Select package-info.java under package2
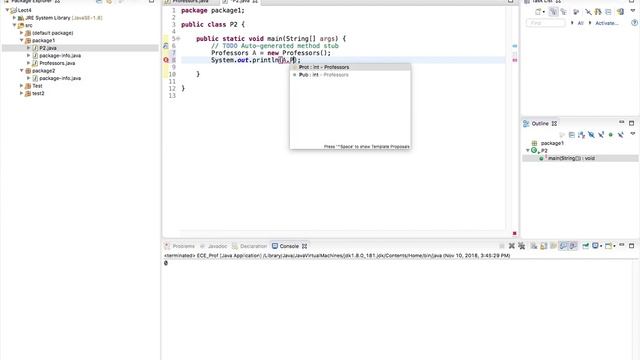Screen dimensions: 640x360 (x=60, y=78)
